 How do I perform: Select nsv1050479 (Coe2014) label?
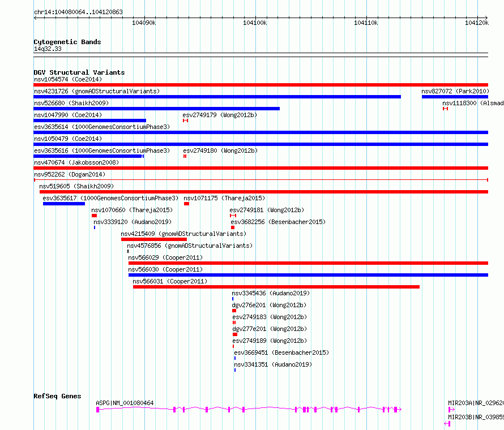tap(68, 139)
